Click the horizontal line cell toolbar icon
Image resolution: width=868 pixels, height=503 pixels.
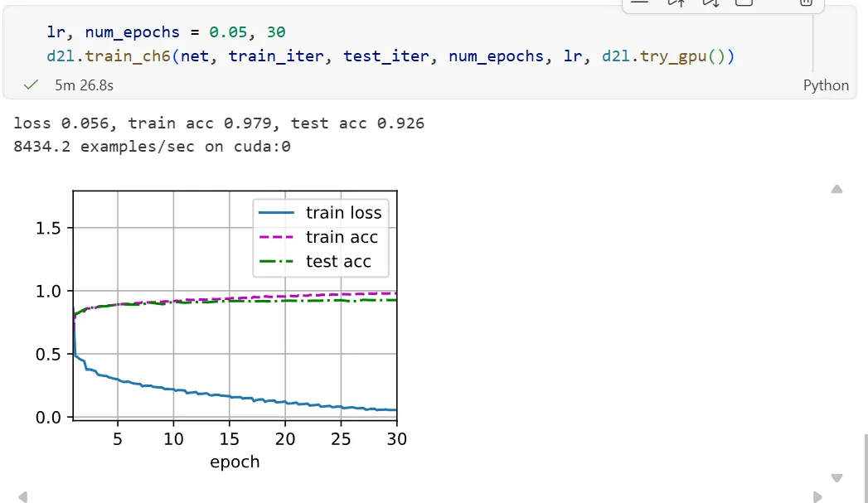click(639, 2)
